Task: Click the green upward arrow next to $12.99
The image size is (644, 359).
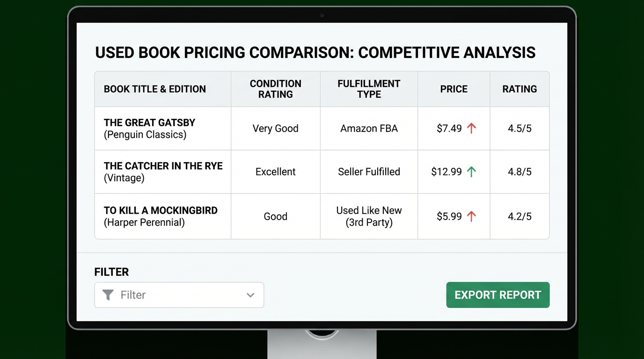Action: click(x=472, y=172)
